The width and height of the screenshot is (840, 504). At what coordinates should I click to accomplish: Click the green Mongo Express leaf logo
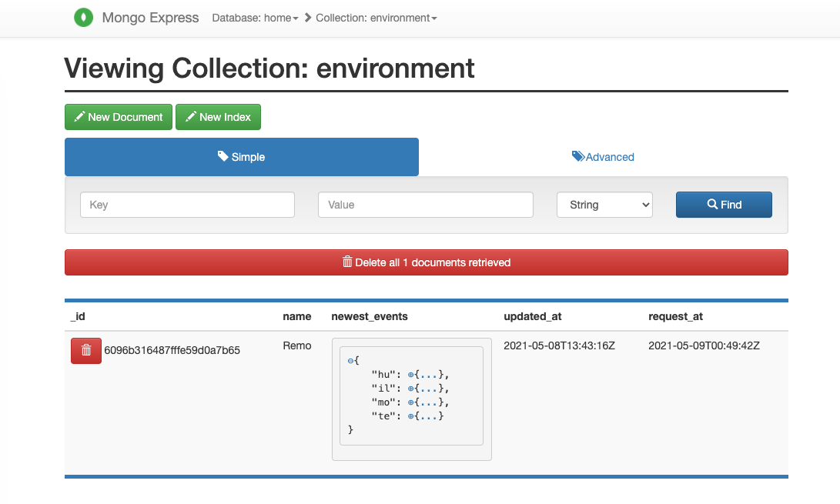coord(83,18)
